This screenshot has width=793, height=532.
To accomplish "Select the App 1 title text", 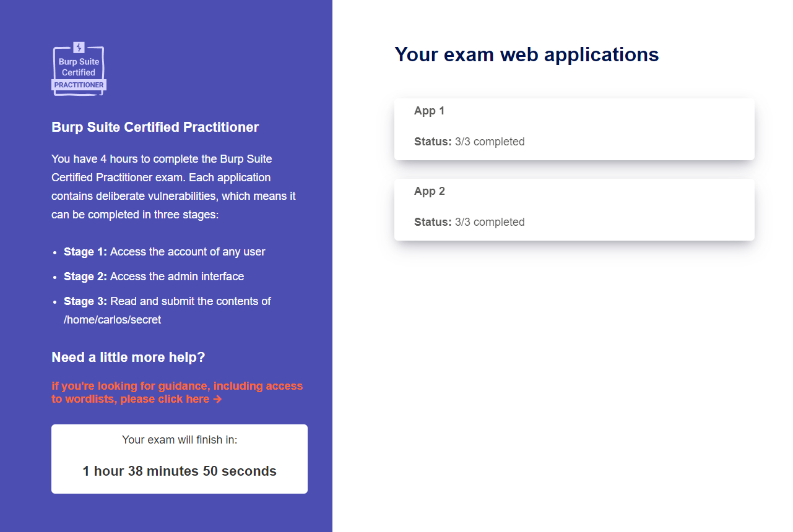I will coord(429,111).
